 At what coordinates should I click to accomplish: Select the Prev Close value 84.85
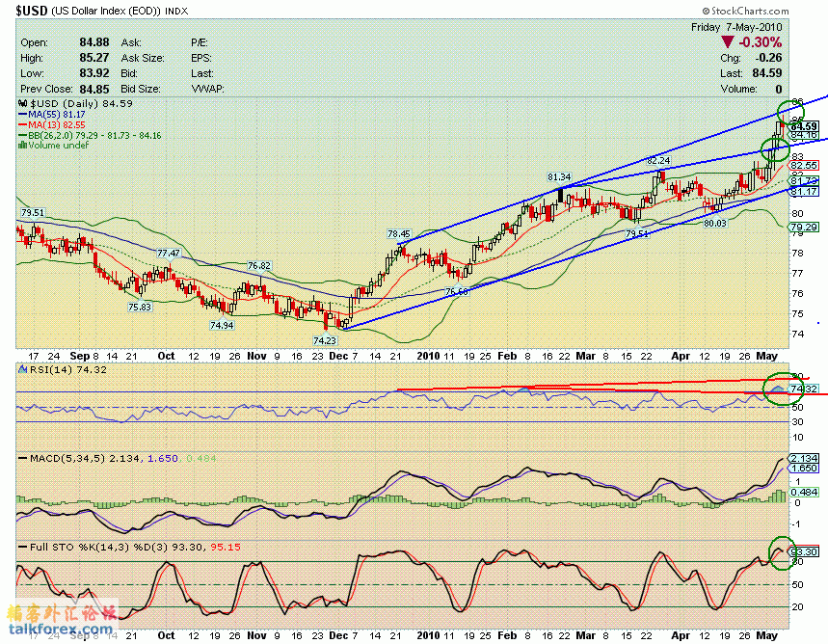pyautogui.click(x=94, y=89)
